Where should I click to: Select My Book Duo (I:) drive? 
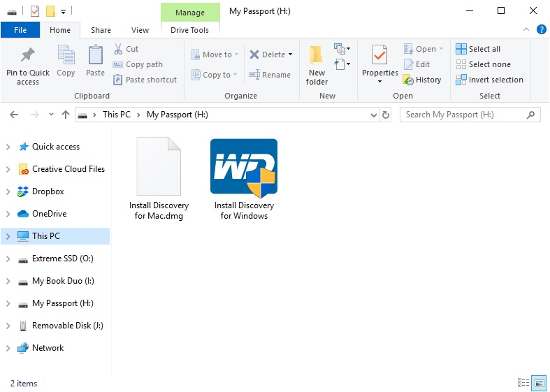(63, 281)
